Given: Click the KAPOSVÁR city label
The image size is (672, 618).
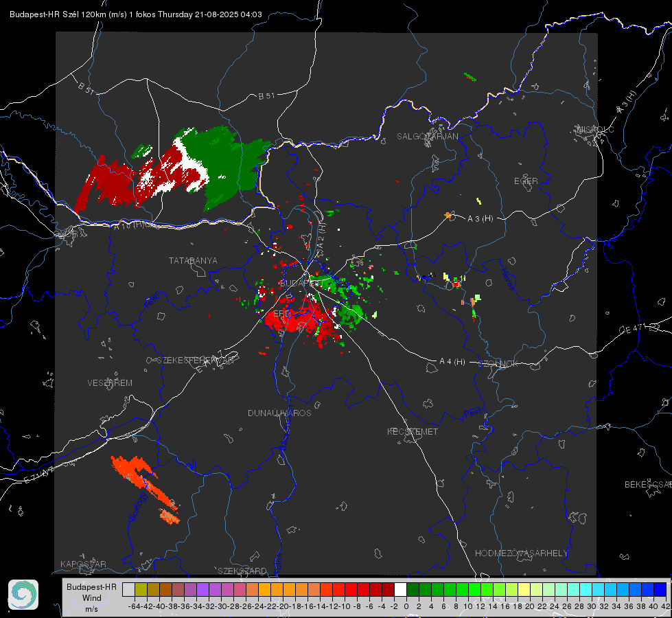Looking at the screenshot, I should [83, 564].
